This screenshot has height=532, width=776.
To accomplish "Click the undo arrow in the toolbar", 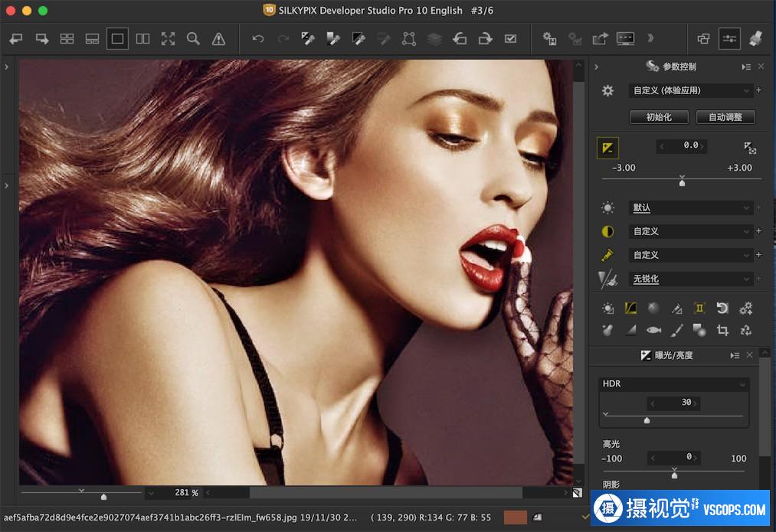I will click(x=258, y=38).
